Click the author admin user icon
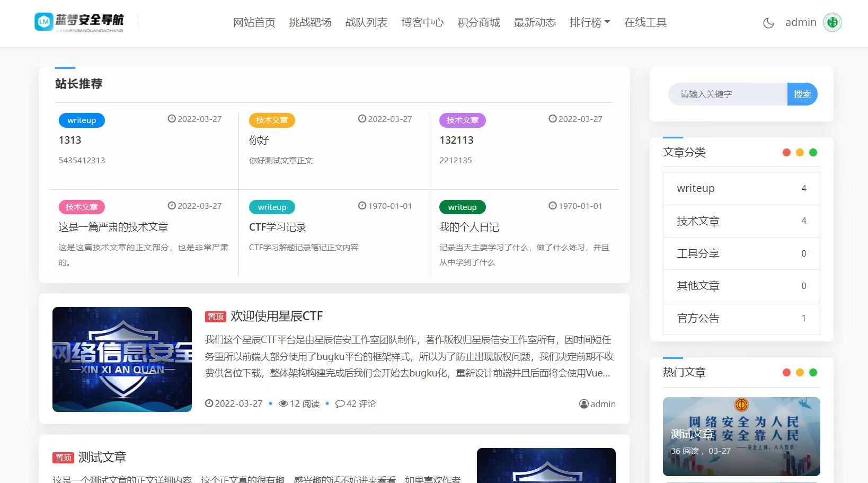 (584, 404)
